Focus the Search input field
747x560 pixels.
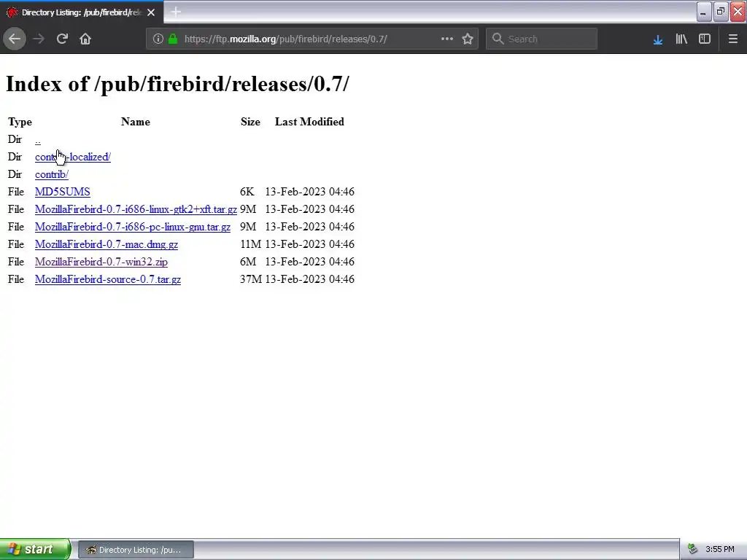[542, 39]
